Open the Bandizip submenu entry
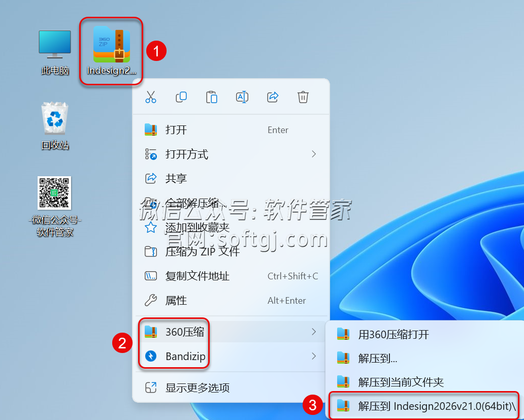 tap(231, 356)
